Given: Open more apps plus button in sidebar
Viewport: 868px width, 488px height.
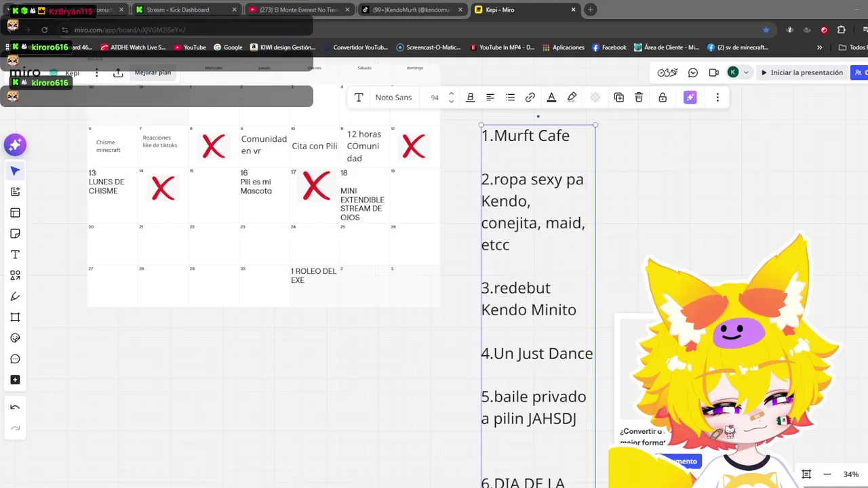Looking at the screenshot, I should tap(15, 380).
